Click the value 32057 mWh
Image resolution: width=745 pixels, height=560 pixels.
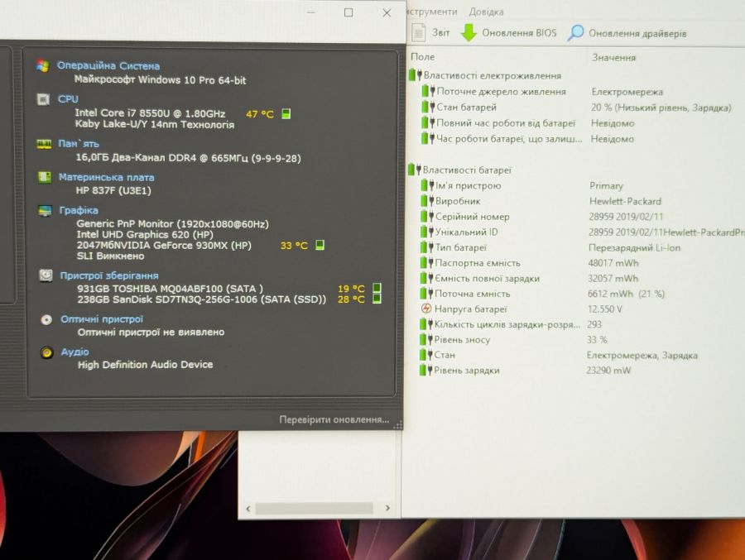(x=613, y=278)
